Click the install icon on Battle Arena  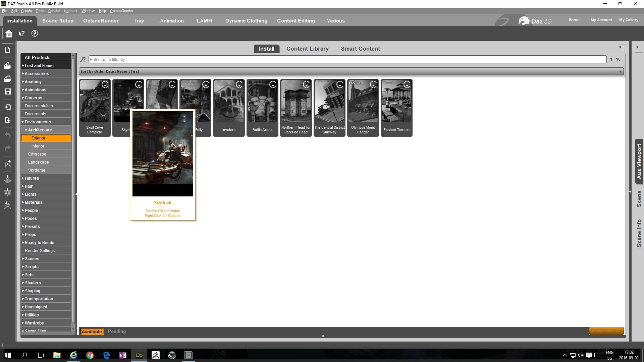point(273,85)
